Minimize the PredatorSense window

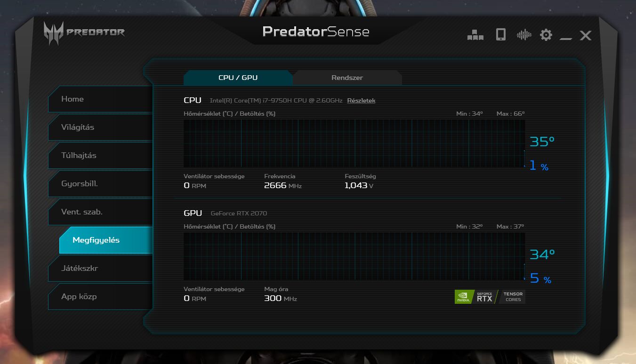tap(565, 38)
